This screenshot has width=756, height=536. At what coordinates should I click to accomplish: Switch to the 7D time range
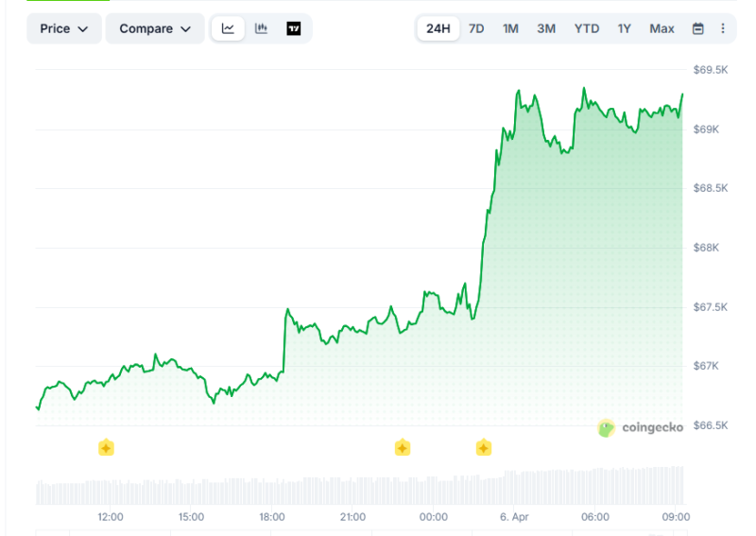(x=476, y=28)
